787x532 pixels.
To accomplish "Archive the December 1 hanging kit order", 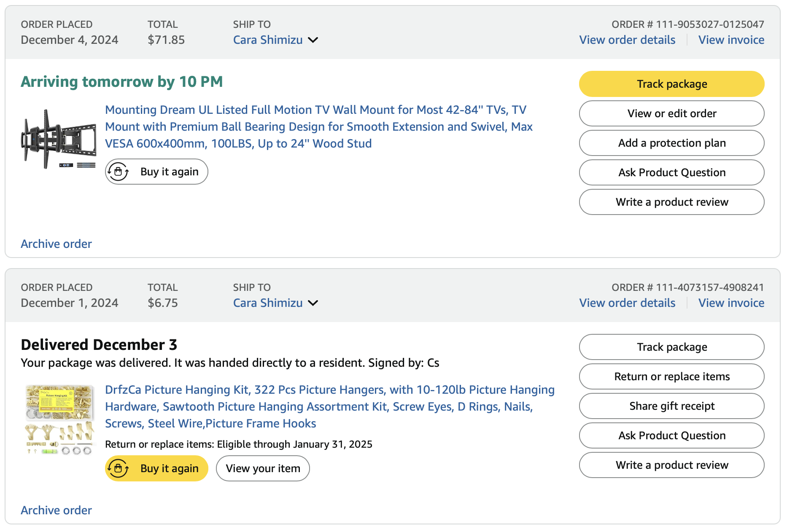I will (x=56, y=511).
